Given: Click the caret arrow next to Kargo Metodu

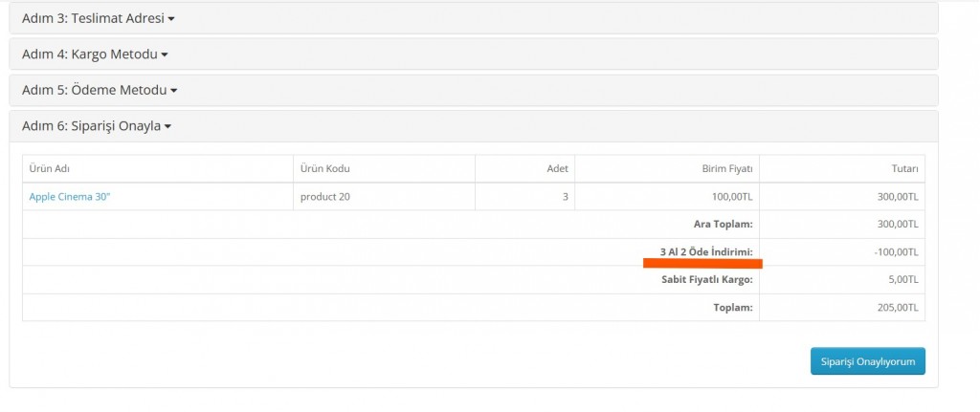Looking at the screenshot, I should click(x=165, y=54).
